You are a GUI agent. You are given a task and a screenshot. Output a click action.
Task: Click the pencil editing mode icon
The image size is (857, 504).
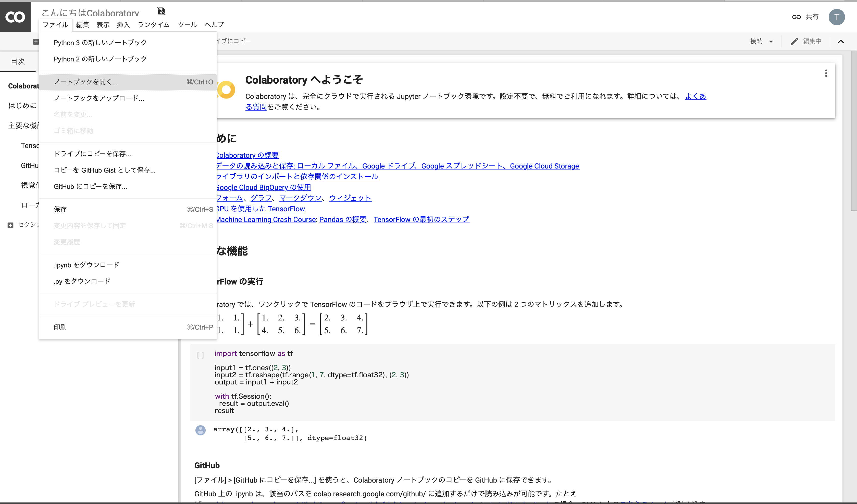pos(794,42)
